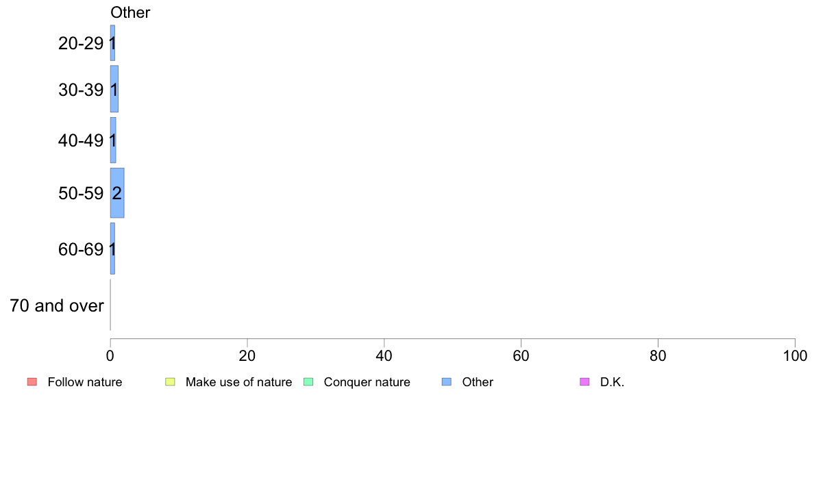This screenshot has width=814, height=504.
Task: Click the 60 tick on x-axis
Action: tap(521, 355)
